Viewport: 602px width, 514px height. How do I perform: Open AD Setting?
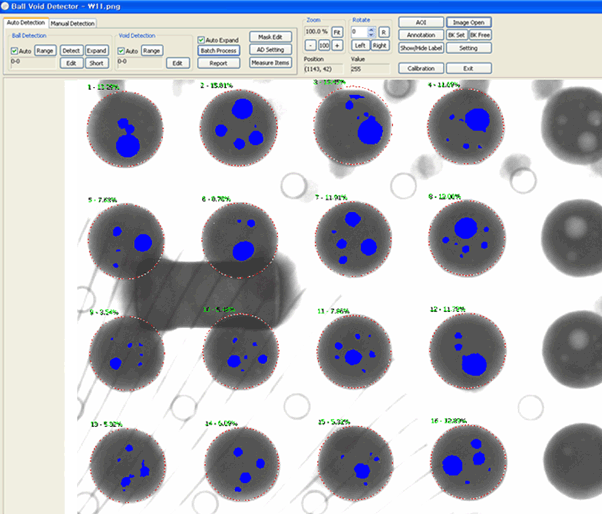coord(270,50)
